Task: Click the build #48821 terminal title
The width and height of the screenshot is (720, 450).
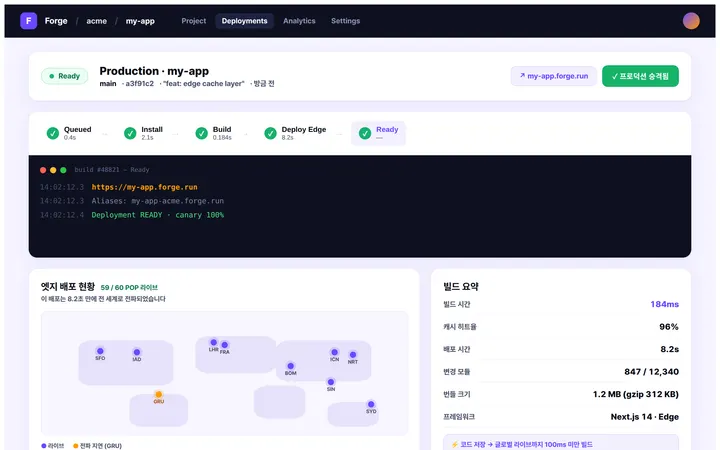Action: click(x=112, y=170)
